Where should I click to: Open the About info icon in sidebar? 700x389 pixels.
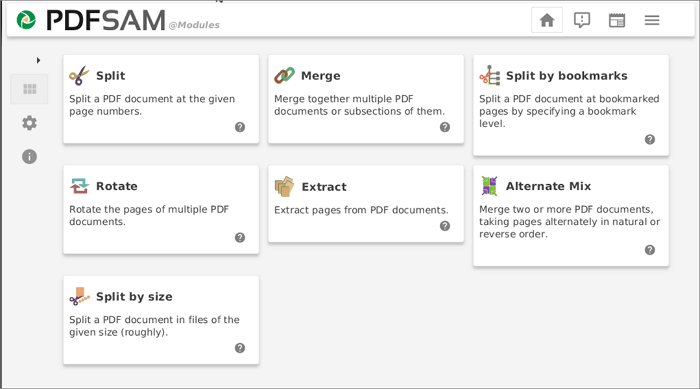(x=29, y=157)
